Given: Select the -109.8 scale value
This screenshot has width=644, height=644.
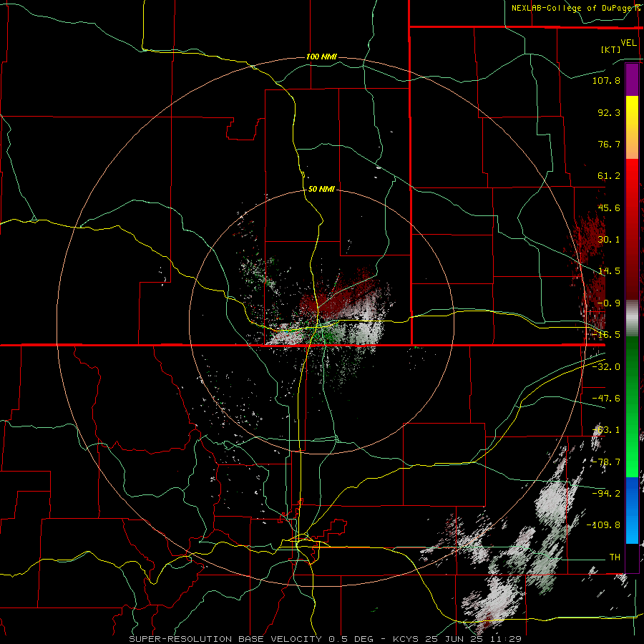Looking at the screenshot, I should click(603, 525).
